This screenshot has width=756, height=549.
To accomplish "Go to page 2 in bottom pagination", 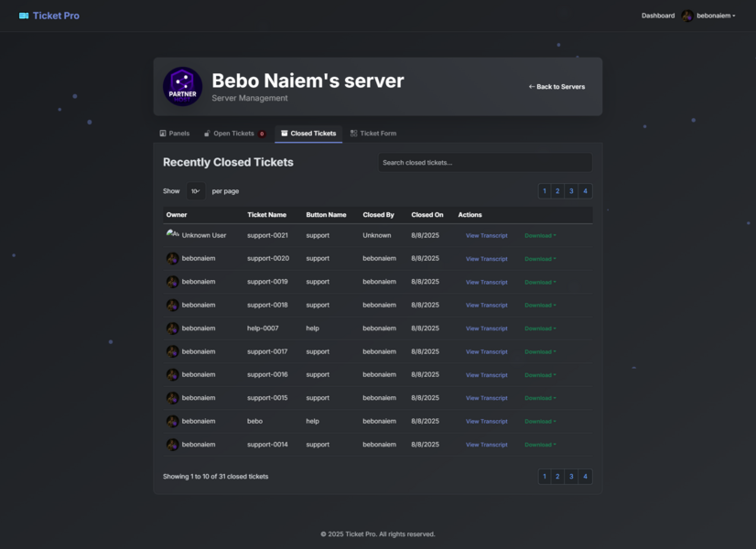I will coord(557,477).
